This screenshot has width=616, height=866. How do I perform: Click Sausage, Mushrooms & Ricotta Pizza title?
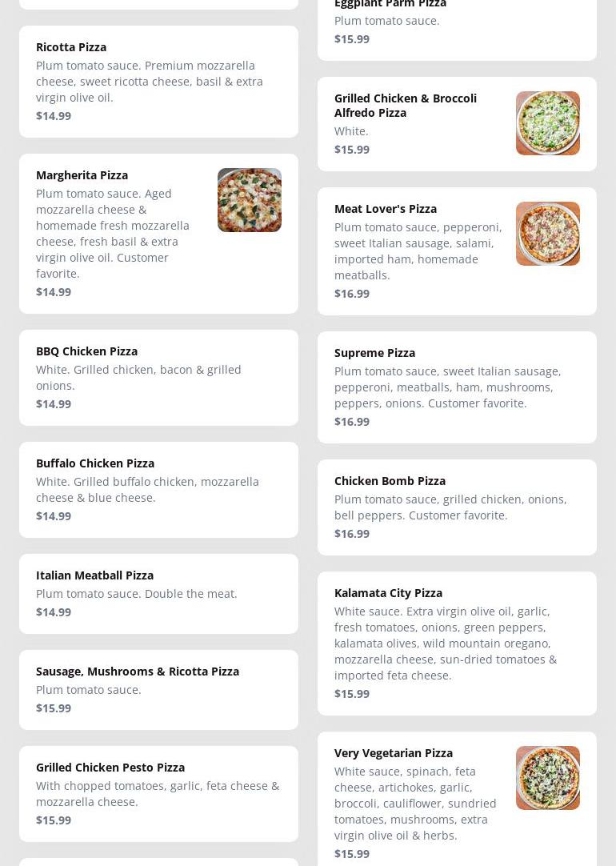(138, 672)
